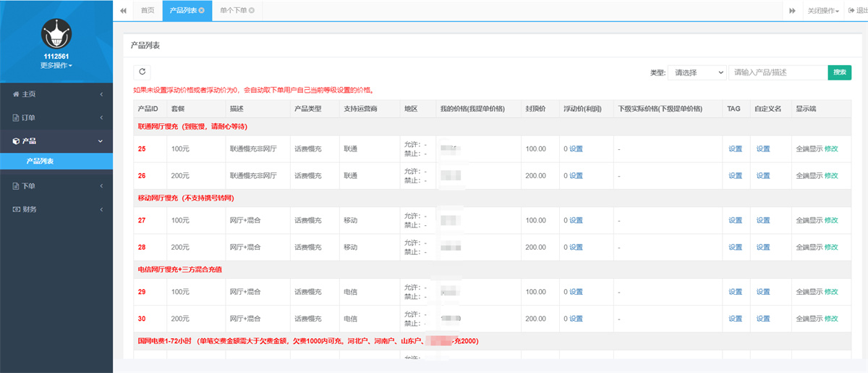Close the 单个下单 tab with its X icon

tap(251, 10)
